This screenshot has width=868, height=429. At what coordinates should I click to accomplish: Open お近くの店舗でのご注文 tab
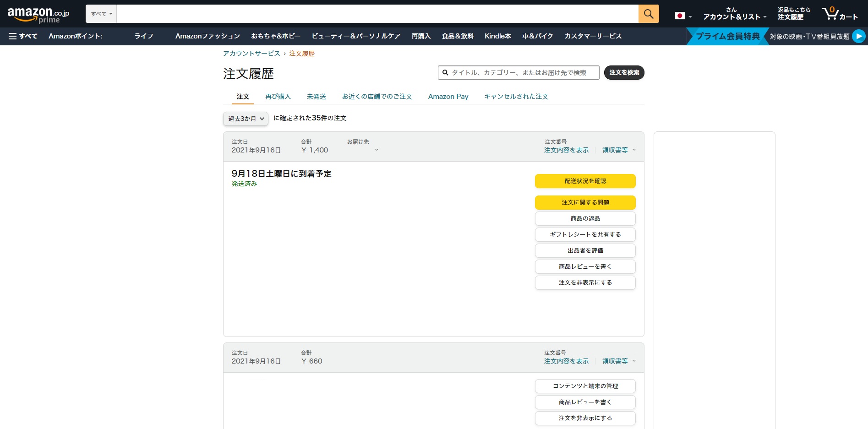tap(377, 97)
